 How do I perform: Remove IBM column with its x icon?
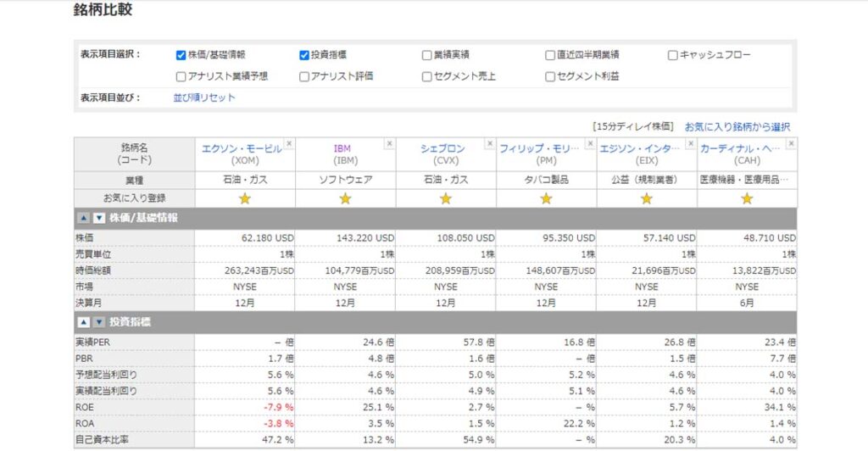click(x=390, y=143)
